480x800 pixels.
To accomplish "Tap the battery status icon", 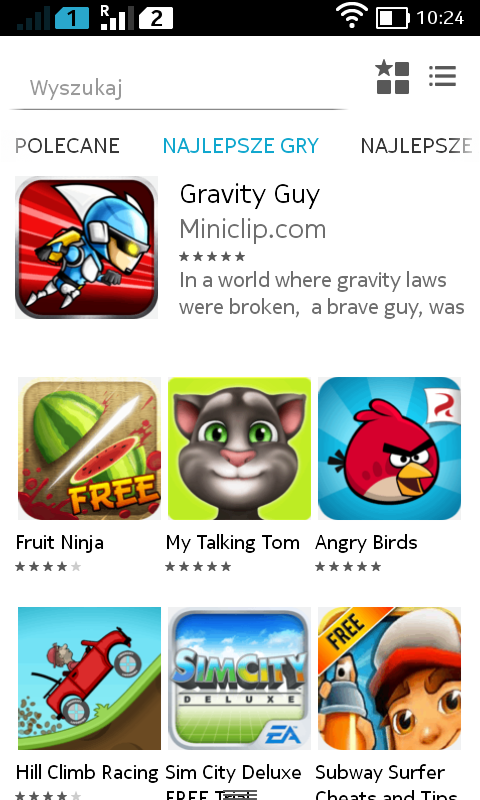I will click(x=393, y=18).
